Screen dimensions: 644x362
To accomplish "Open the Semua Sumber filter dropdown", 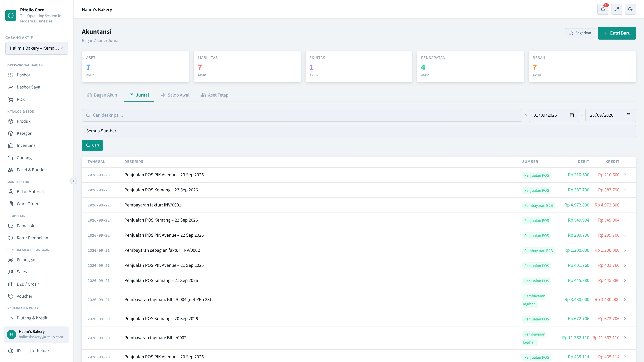I will (359, 131).
